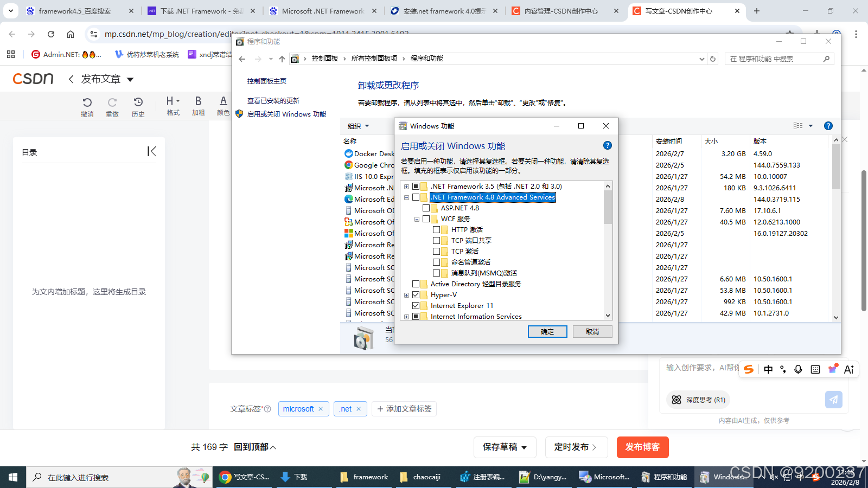Click 控制面板 breadcrumb item
The height and width of the screenshot is (488, 868).
(x=325, y=59)
